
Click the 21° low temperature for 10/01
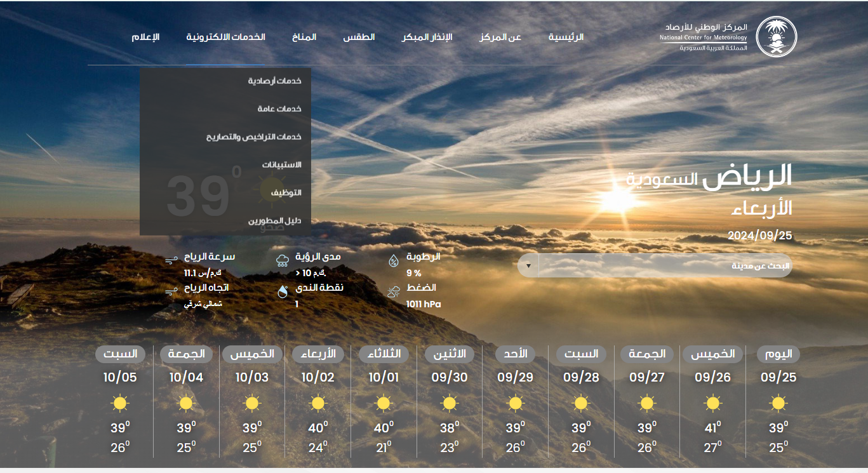pyautogui.click(x=384, y=448)
